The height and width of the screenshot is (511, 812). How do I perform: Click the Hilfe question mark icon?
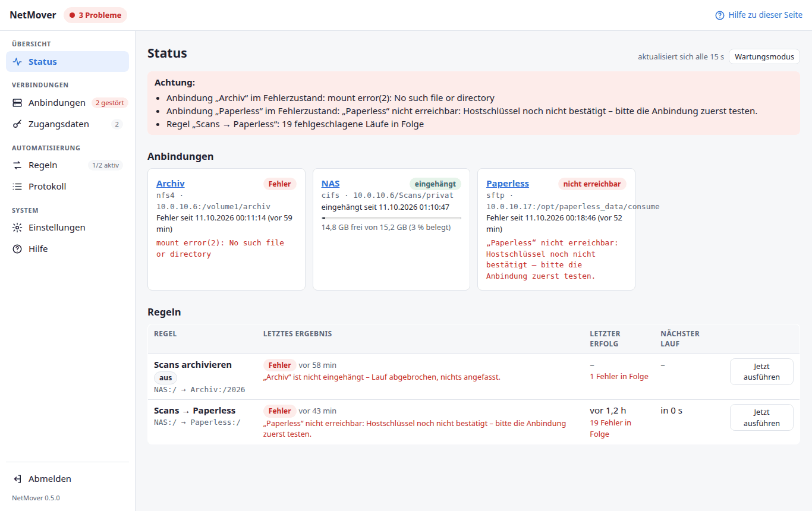tap(17, 249)
